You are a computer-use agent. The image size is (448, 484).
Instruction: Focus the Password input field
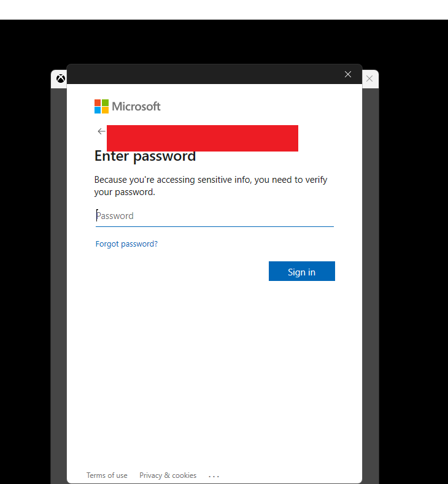tap(215, 216)
